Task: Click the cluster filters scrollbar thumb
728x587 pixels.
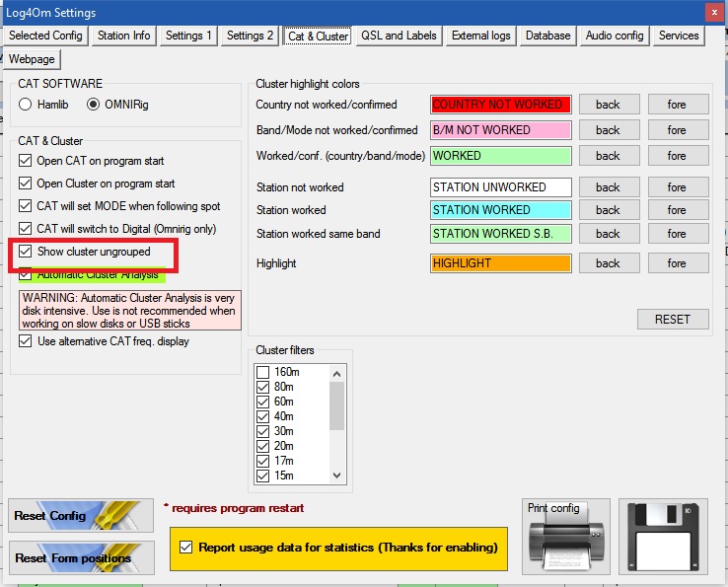Action: click(x=337, y=405)
